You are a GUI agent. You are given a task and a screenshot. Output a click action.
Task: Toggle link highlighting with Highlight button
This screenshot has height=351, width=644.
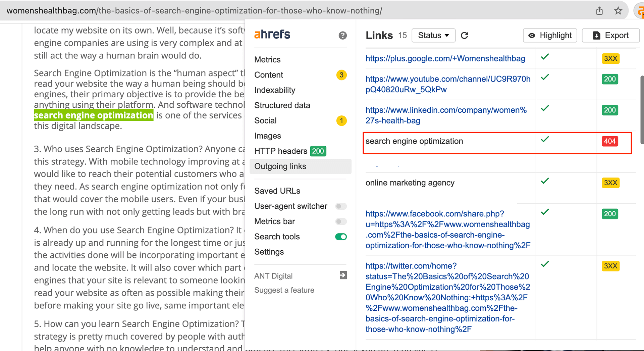550,36
